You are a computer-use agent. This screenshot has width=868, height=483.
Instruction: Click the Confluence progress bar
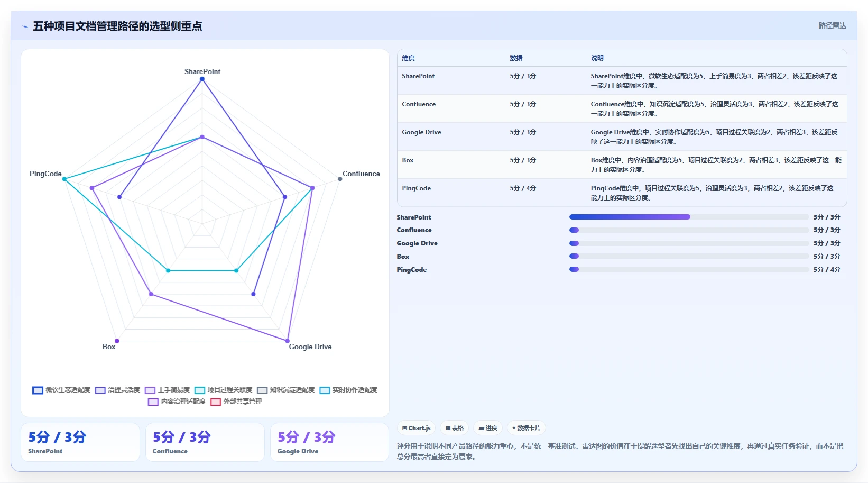coord(689,230)
